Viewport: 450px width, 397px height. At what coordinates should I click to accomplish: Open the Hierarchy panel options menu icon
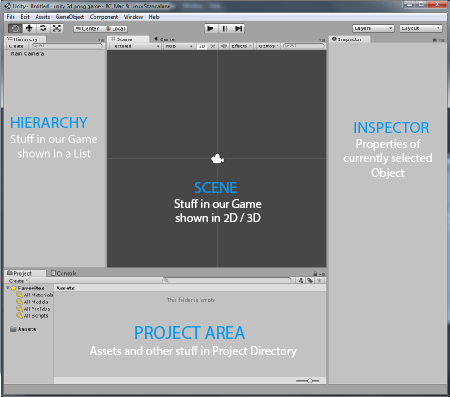click(101, 40)
